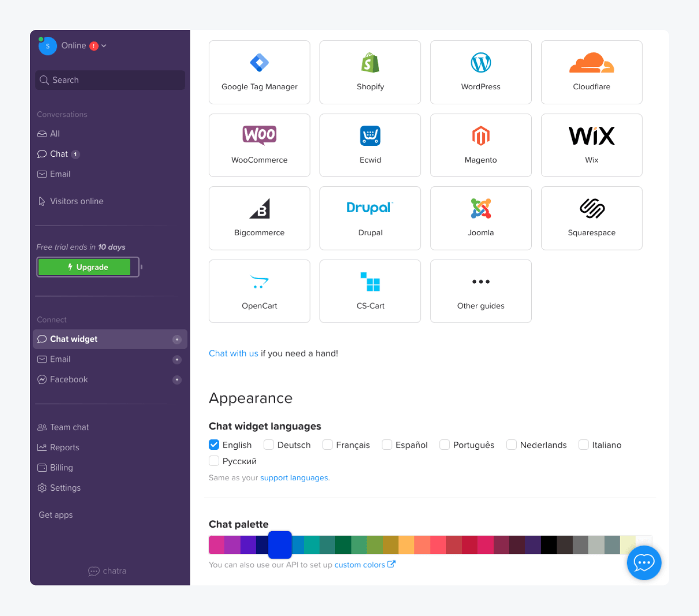Select the Shopify integration

point(370,72)
